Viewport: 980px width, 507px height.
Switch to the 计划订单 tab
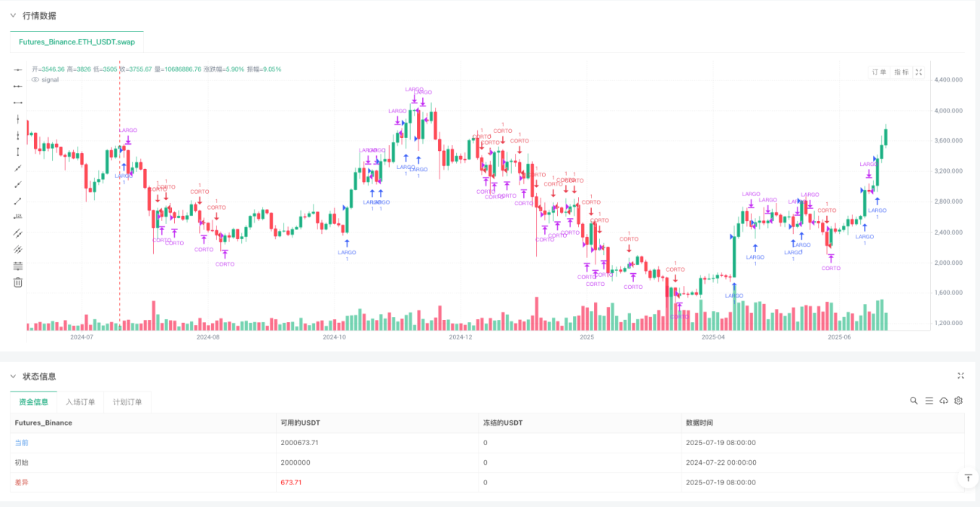pyautogui.click(x=127, y=402)
